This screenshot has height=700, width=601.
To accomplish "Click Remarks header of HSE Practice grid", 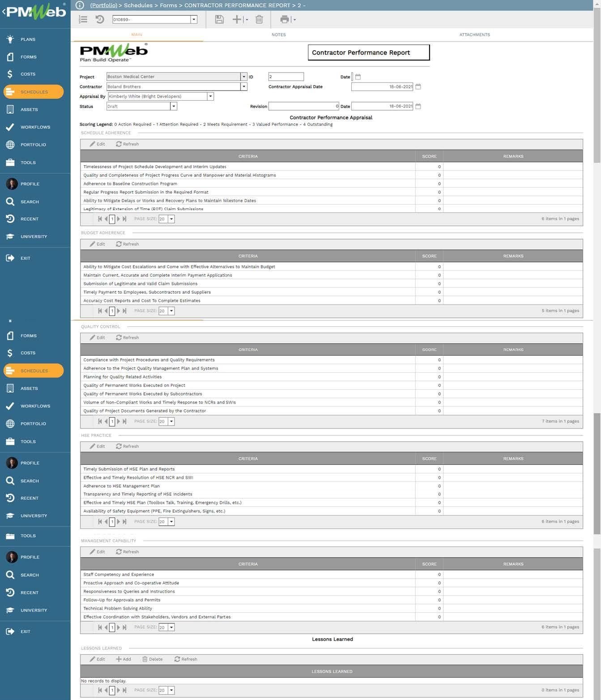I will 513,459.
